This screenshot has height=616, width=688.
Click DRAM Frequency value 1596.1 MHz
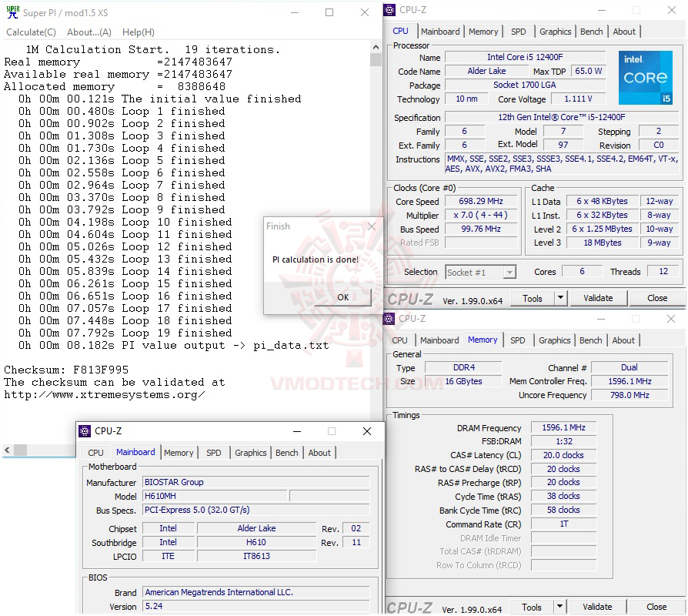coord(563,427)
